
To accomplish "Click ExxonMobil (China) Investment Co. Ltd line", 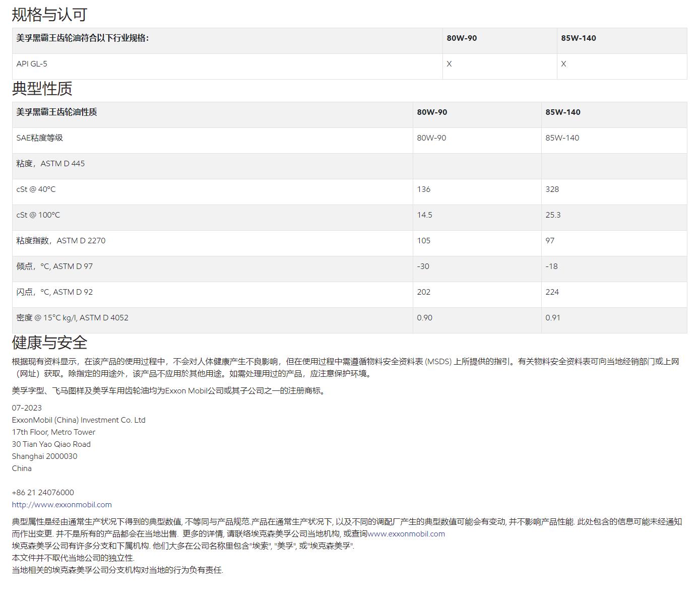I will pos(79,420).
